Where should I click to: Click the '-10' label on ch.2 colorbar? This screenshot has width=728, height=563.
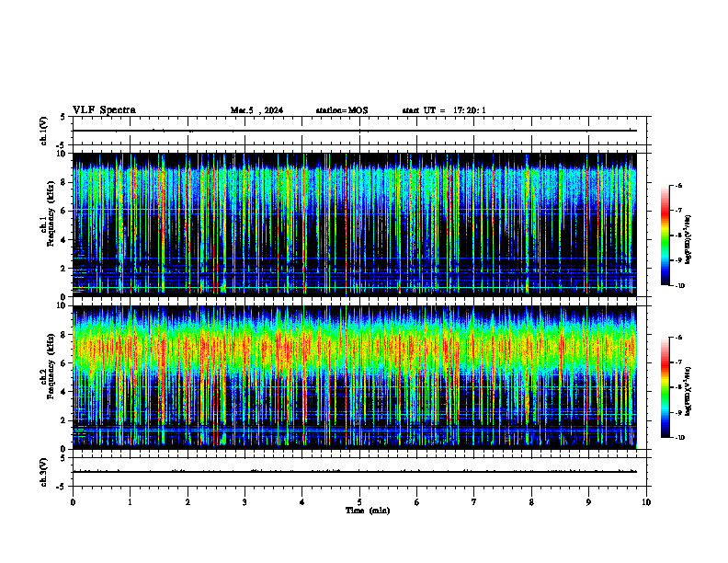click(x=679, y=438)
